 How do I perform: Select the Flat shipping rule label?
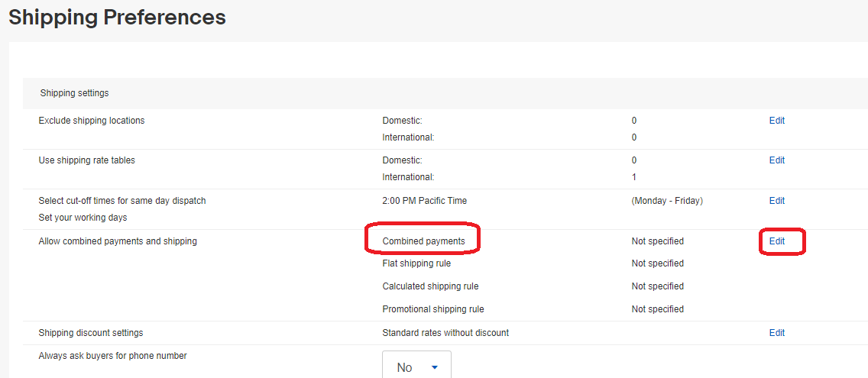pos(416,263)
